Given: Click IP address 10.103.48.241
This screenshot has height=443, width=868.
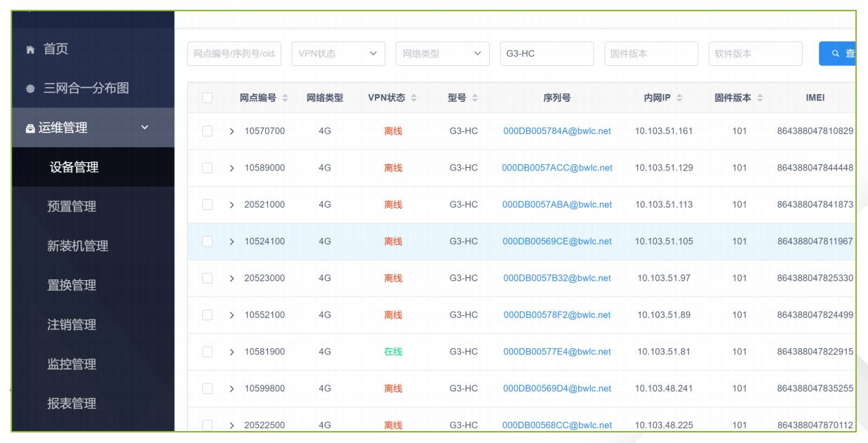Looking at the screenshot, I should point(664,388).
